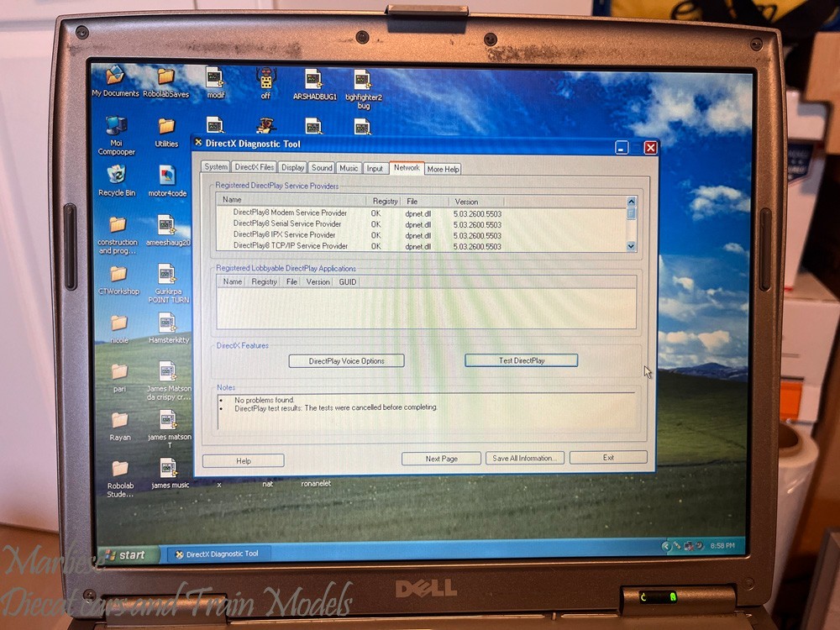The width and height of the screenshot is (840, 630).
Task: Select the james music file icon
Action: (x=169, y=468)
